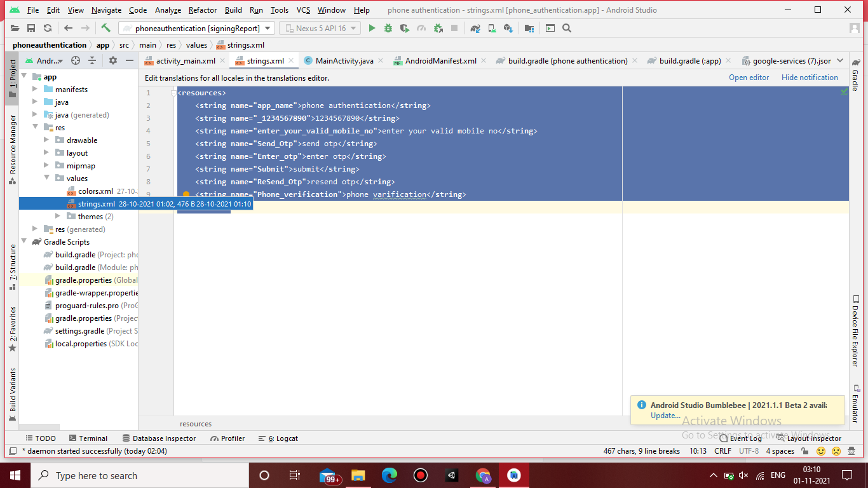Open the run configuration dropdown signingReport
The image size is (868, 488).
click(x=196, y=28)
